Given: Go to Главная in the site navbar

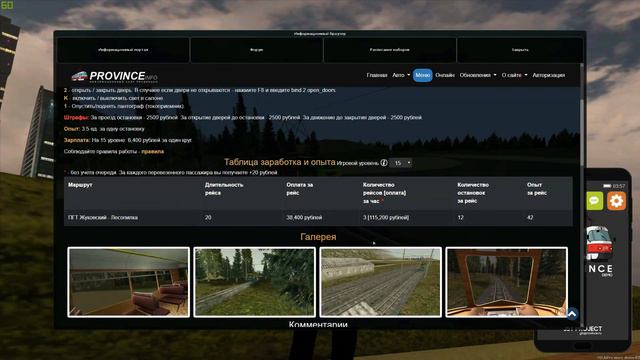Looking at the screenshot, I should click(377, 75).
